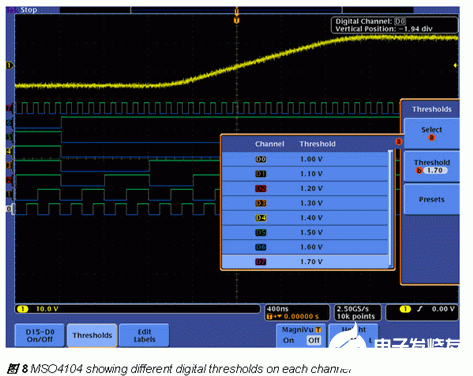The image size is (473, 376).
Task: Select the red D2 channel badge
Action: (261, 189)
